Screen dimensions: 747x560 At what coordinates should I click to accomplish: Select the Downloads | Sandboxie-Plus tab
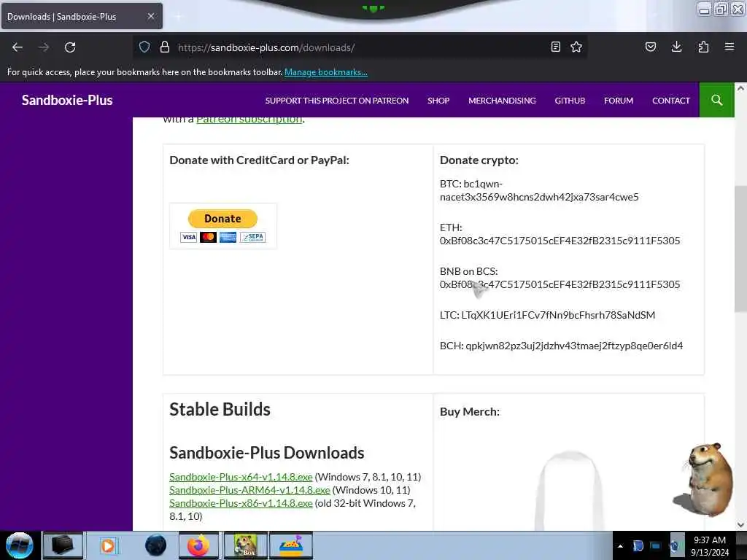point(82,16)
